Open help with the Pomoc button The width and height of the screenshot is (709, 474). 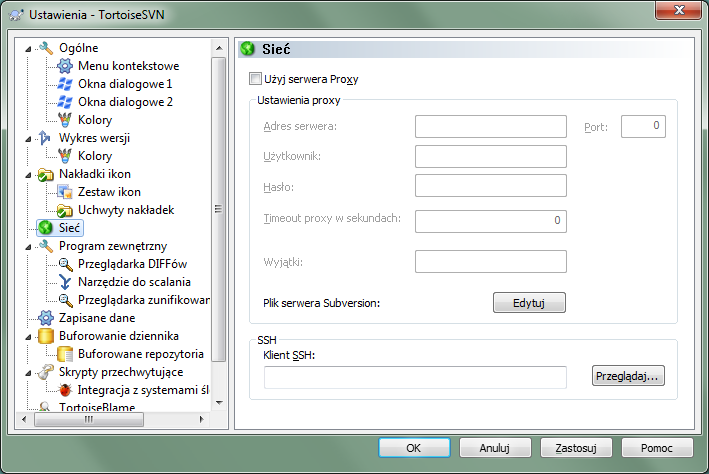(657, 448)
